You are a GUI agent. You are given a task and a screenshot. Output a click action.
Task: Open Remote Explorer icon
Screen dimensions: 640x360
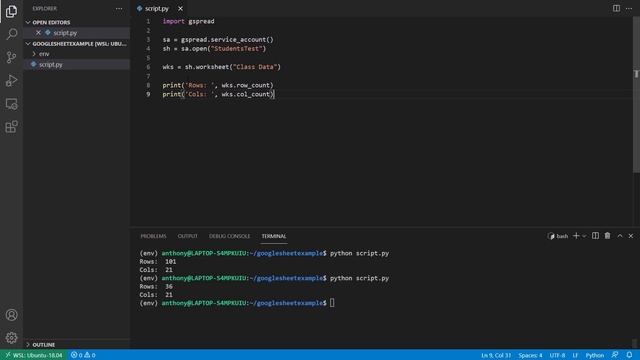[x=11, y=104]
